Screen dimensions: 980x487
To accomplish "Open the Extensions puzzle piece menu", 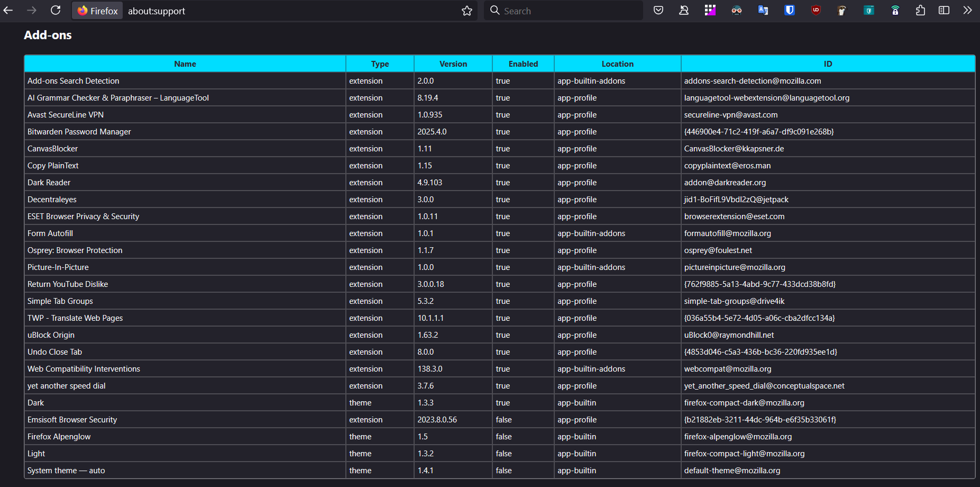I will pyautogui.click(x=921, y=10).
